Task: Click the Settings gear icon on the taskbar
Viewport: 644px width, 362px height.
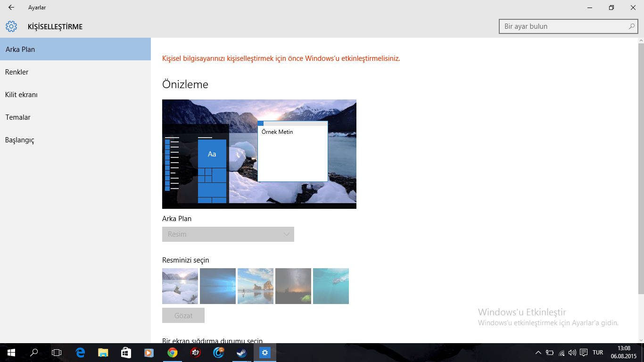Action: (265, 353)
